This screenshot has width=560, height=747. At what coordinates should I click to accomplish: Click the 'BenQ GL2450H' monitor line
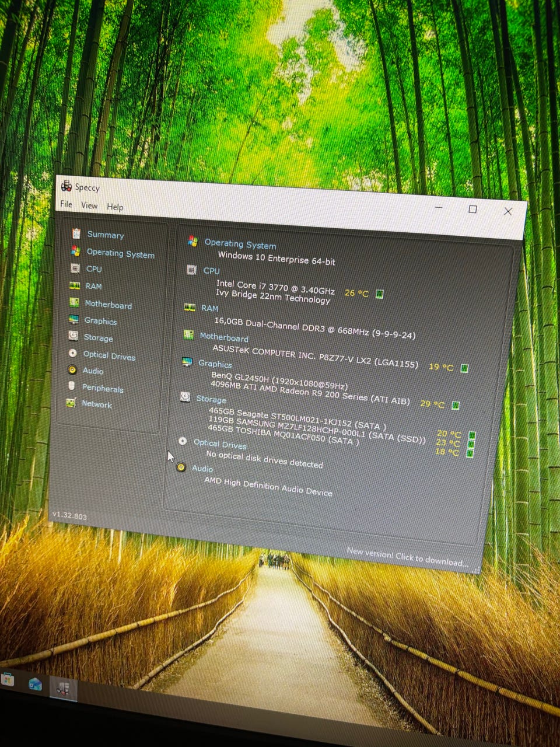[279, 381]
